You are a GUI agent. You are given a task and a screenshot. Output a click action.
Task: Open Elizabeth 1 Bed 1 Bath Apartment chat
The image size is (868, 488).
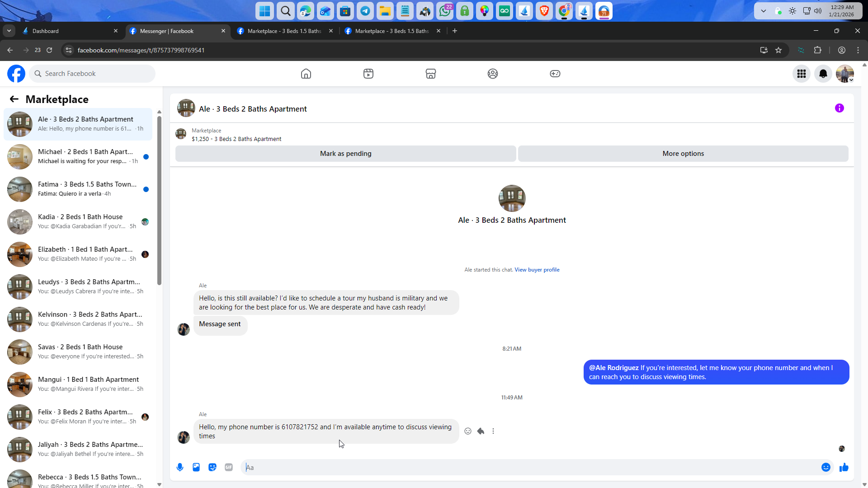coord(78,254)
